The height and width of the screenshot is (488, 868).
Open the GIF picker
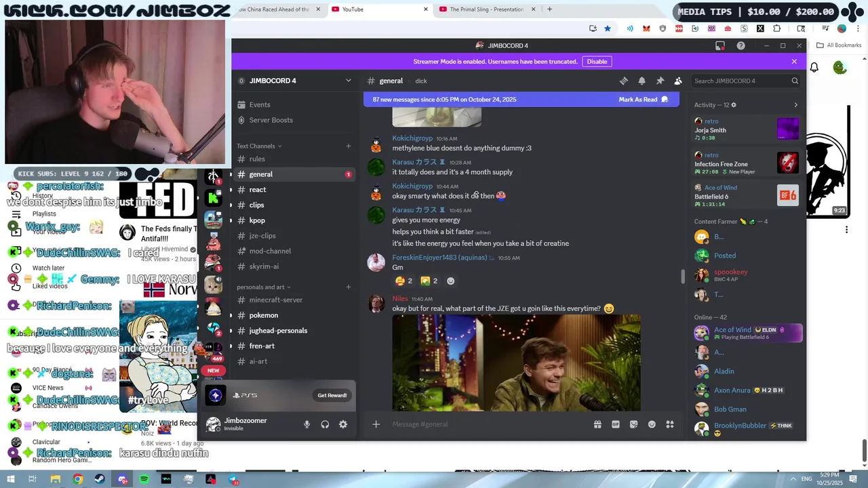point(616,424)
